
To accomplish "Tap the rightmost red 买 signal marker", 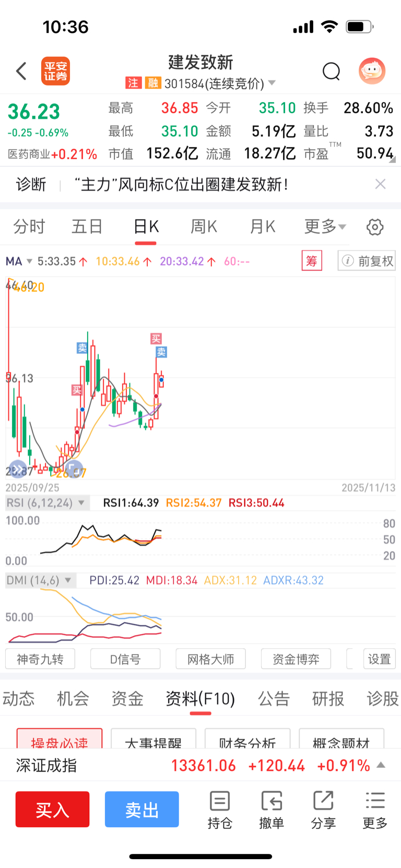I will [156, 339].
